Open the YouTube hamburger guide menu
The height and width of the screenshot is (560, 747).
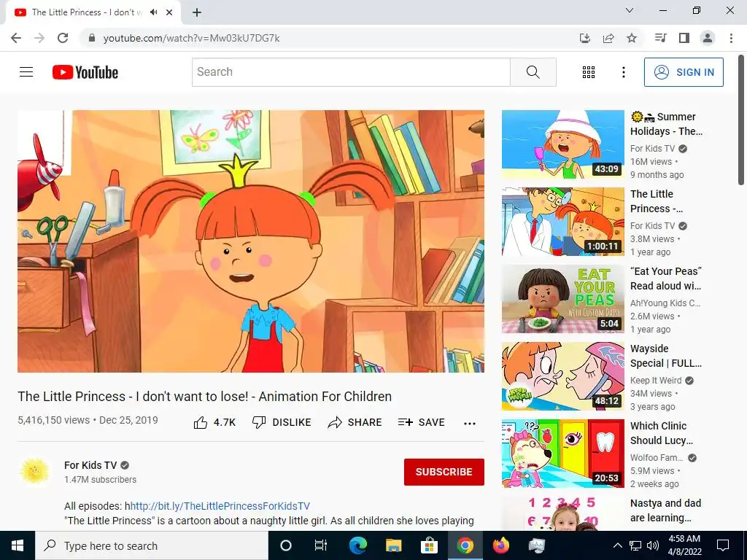click(x=26, y=72)
